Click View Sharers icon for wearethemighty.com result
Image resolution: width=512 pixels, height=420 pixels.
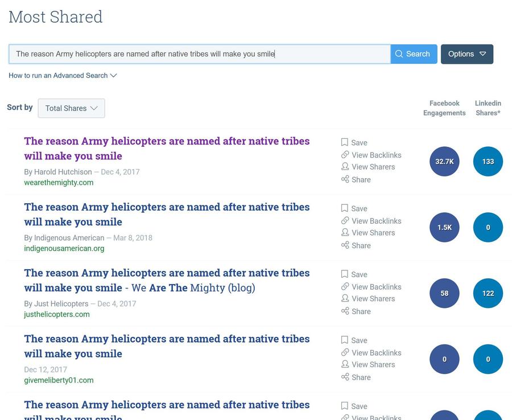pos(345,167)
